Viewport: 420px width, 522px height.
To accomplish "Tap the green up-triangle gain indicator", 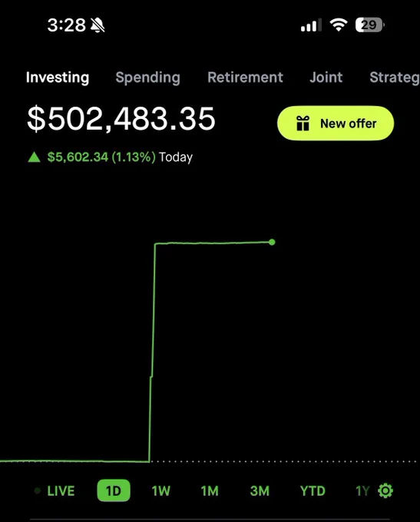I will pos(34,157).
